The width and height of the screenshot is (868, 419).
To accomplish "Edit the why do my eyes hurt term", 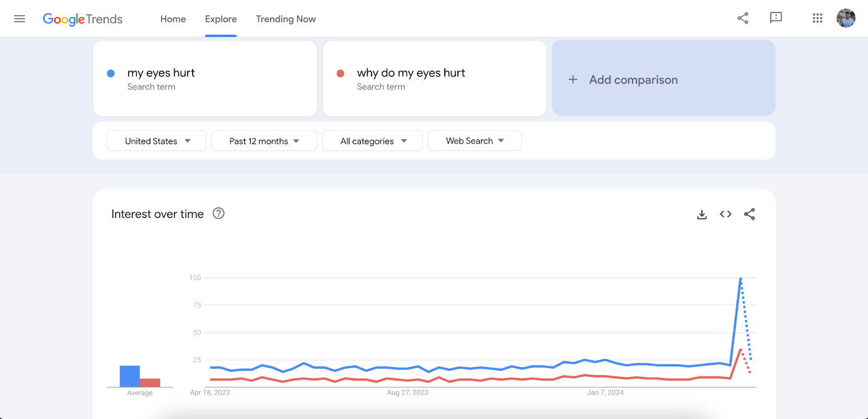I will point(411,73).
